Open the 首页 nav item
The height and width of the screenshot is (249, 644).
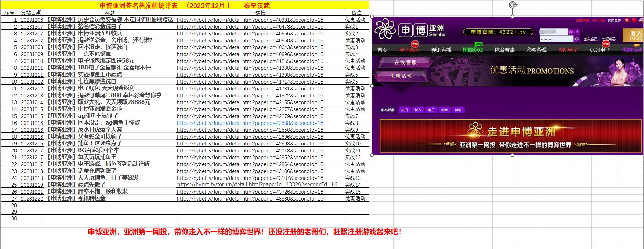[x=382, y=50]
